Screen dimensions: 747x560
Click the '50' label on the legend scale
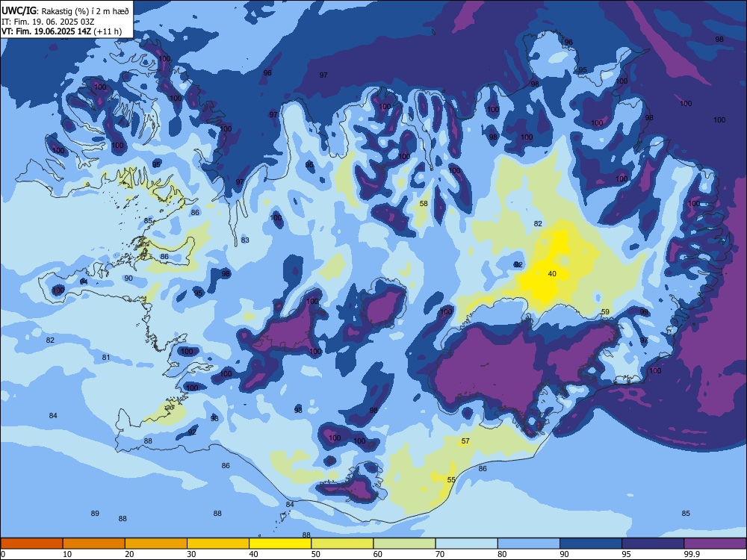tap(316, 554)
